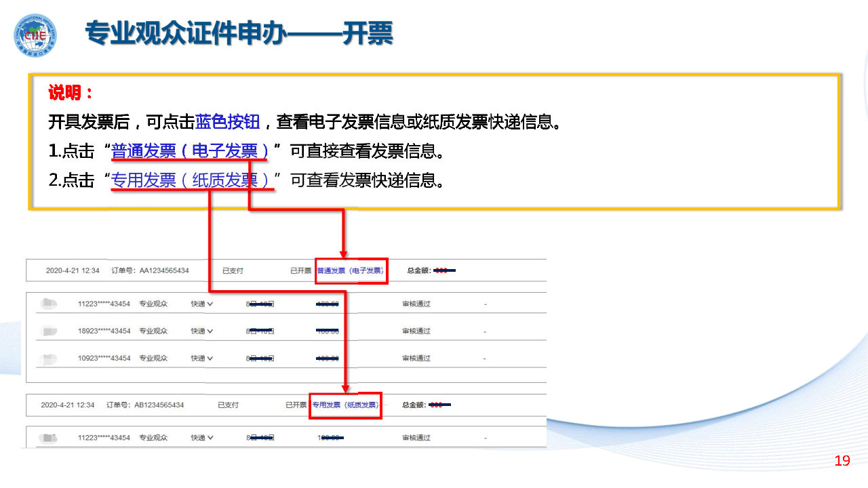
Task: Click 审核通过 in row 18923*****43454
Action: pyautogui.click(x=416, y=331)
